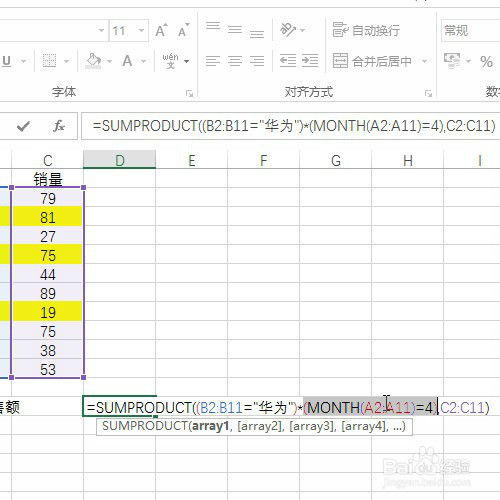Click the Decrease Font Size icon

pyautogui.click(x=183, y=31)
